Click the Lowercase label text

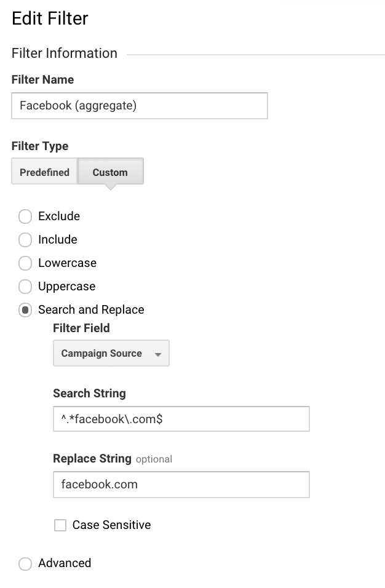pyautogui.click(x=67, y=263)
